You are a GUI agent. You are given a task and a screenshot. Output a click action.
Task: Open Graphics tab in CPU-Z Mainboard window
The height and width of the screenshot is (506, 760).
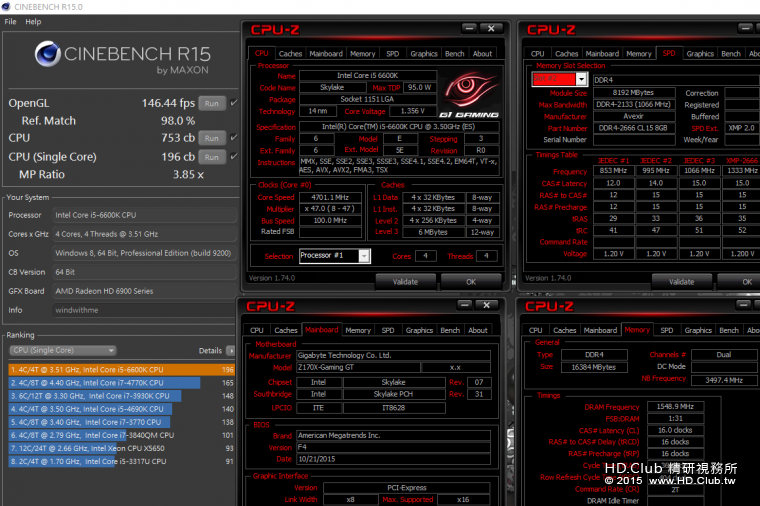pyautogui.click(x=419, y=330)
